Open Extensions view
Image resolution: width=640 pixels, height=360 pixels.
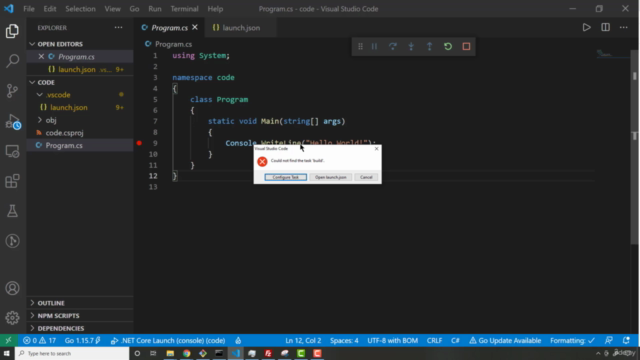(12, 181)
